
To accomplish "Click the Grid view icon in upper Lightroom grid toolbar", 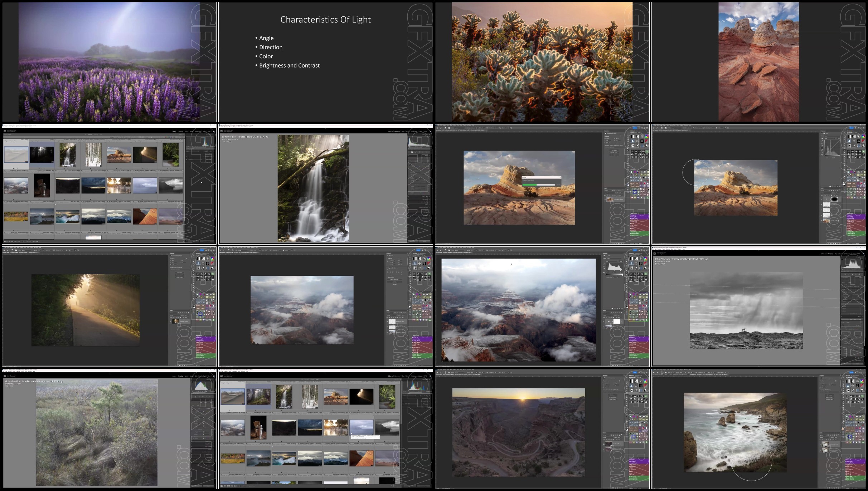I will pos(5,241).
